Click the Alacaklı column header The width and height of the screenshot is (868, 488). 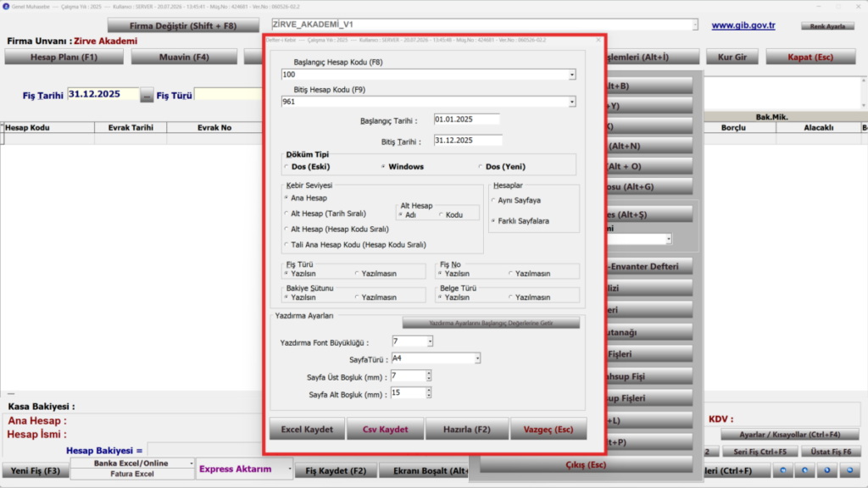point(818,127)
